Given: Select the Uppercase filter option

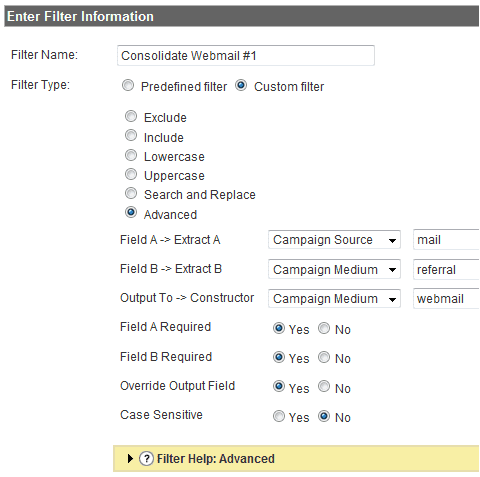Looking at the screenshot, I should pos(131,174).
